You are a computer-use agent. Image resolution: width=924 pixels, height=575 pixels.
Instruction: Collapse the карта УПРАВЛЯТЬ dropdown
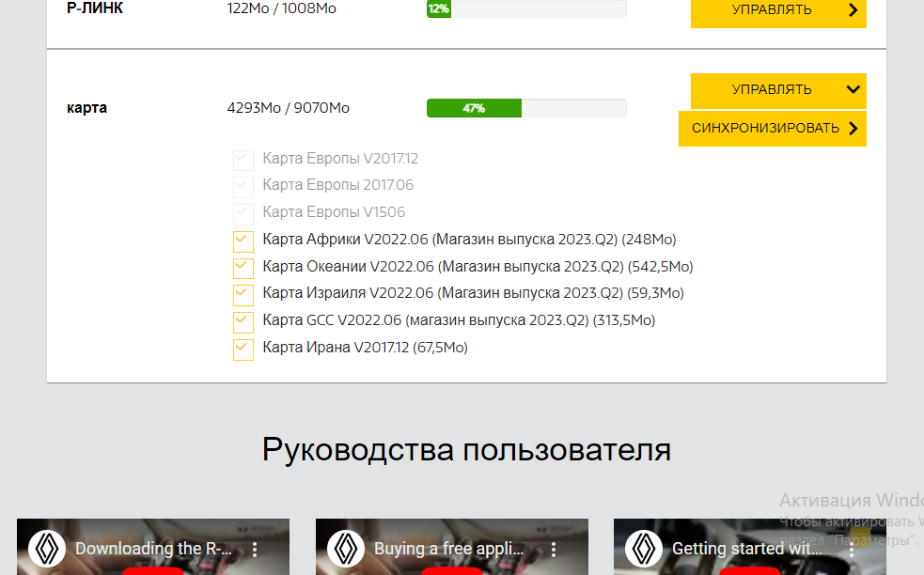tap(778, 90)
